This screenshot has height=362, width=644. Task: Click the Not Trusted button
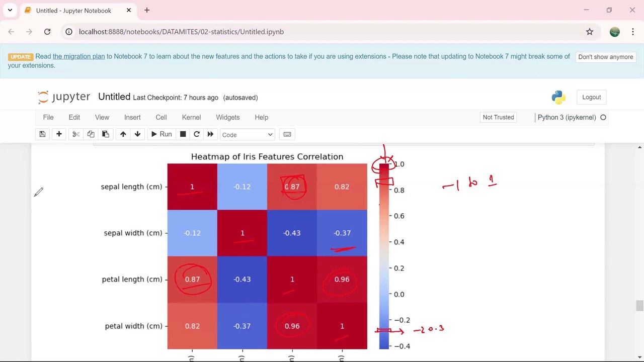tap(499, 117)
